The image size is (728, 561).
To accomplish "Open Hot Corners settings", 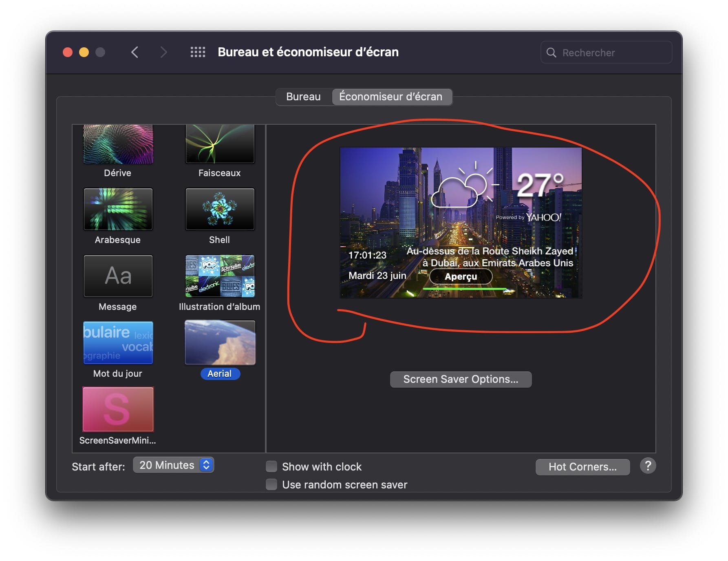I will point(582,467).
